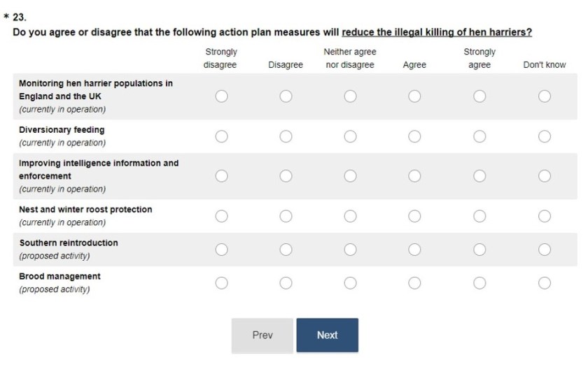
Task: Select Strongly agree for Brood management
Action: [479, 283]
